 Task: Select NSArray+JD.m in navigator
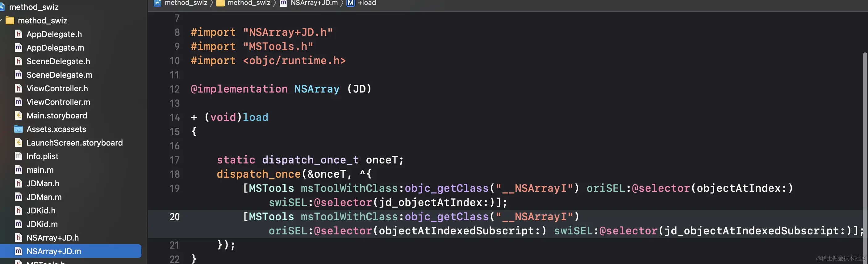tap(71, 251)
